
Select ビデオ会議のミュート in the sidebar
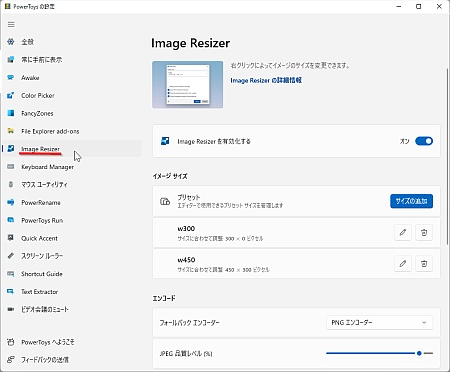(45, 310)
